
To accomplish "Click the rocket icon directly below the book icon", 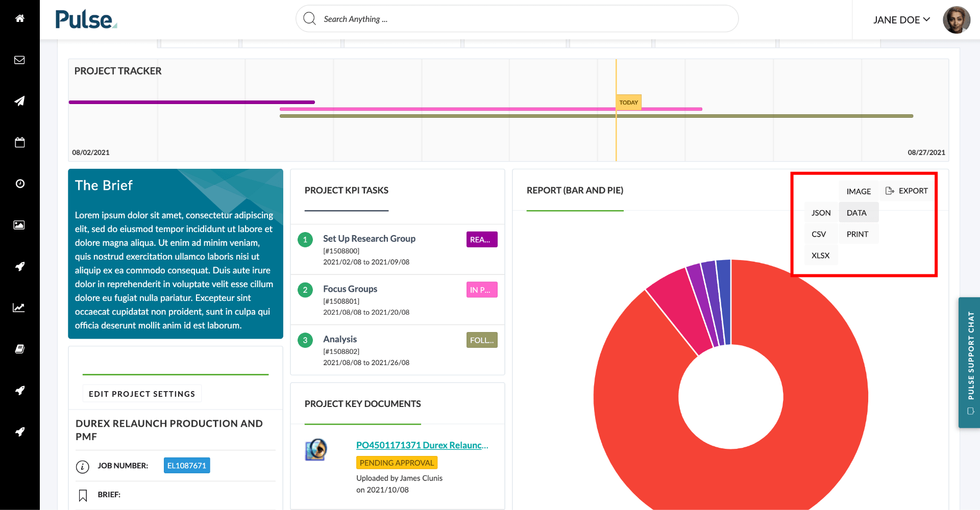I will [x=19, y=390].
